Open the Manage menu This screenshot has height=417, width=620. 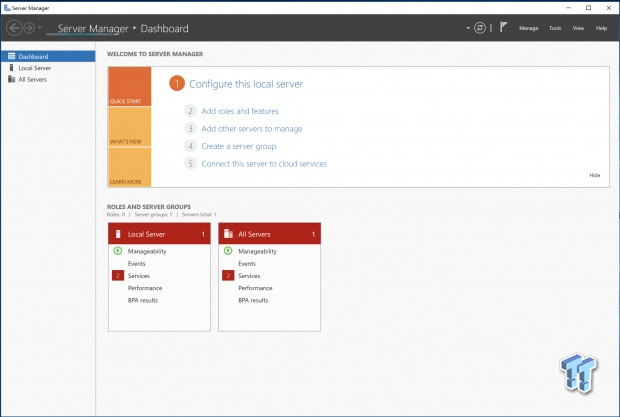(528, 28)
